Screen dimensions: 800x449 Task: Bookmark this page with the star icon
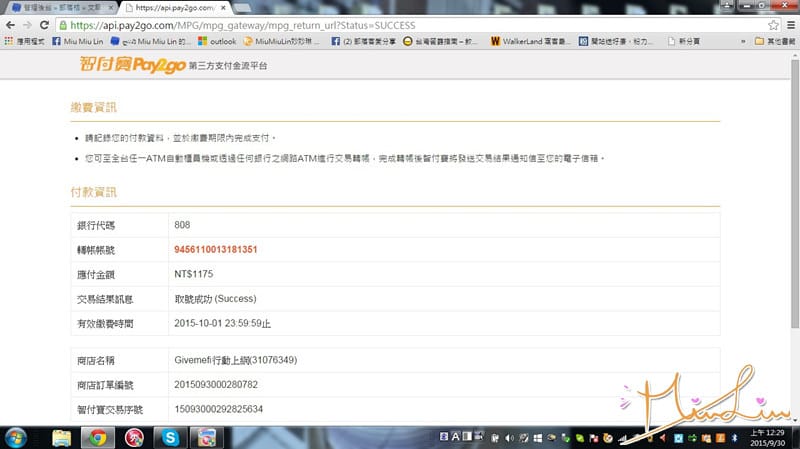pos(773,25)
